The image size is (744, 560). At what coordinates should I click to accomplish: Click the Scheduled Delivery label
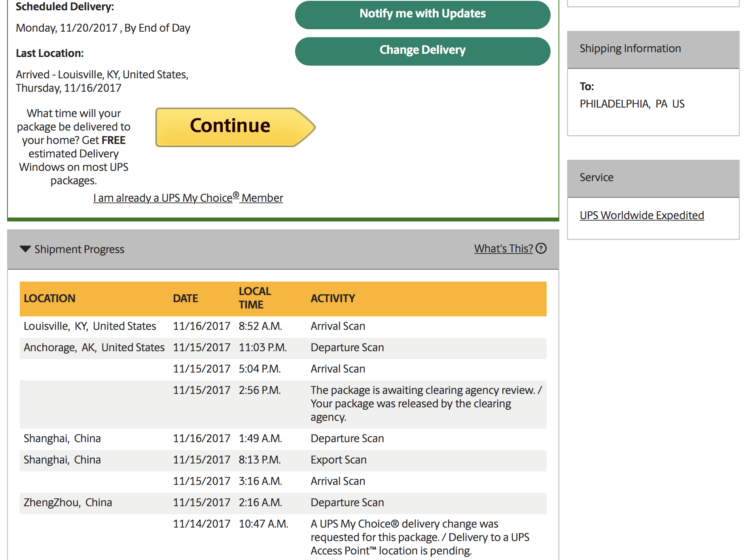[65, 6]
